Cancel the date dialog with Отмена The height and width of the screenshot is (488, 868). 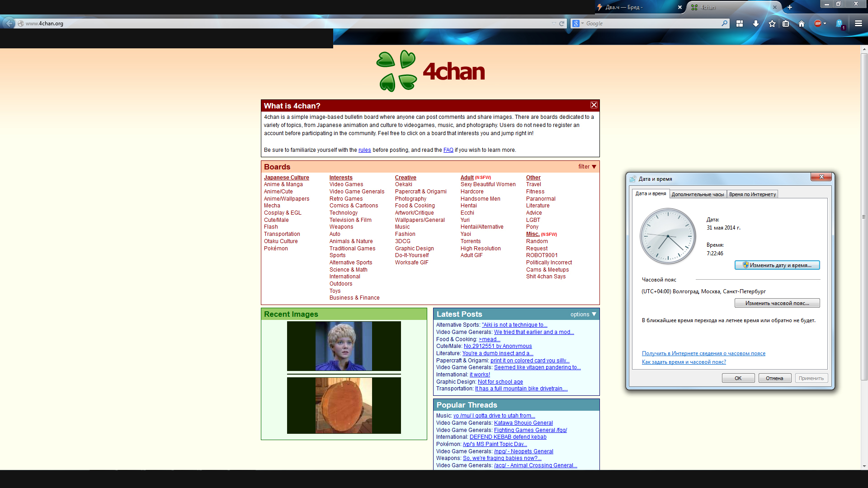coord(774,378)
